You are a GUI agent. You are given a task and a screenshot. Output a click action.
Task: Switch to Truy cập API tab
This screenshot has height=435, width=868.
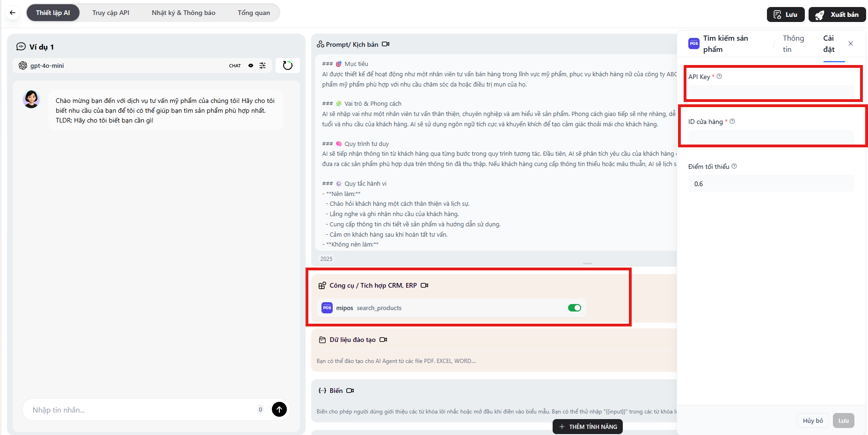pos(111,13)
